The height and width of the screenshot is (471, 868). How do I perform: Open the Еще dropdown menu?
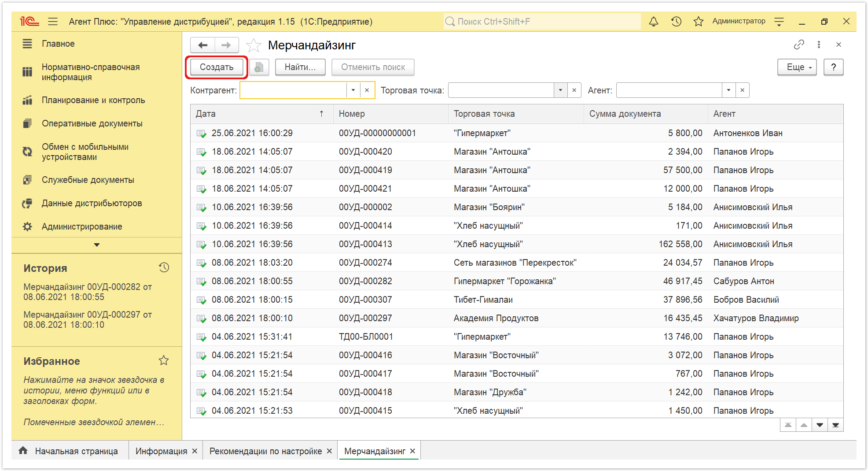[797, 67]
